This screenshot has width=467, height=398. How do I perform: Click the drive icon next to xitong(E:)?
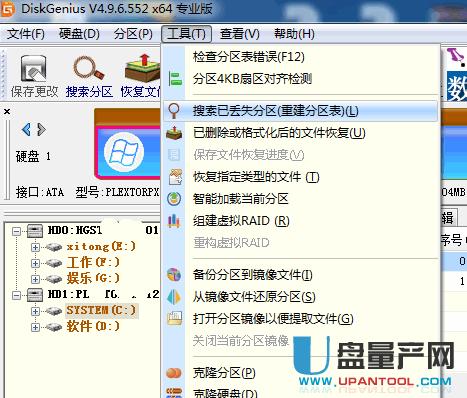pyautogui.click(x=54, y=247)
